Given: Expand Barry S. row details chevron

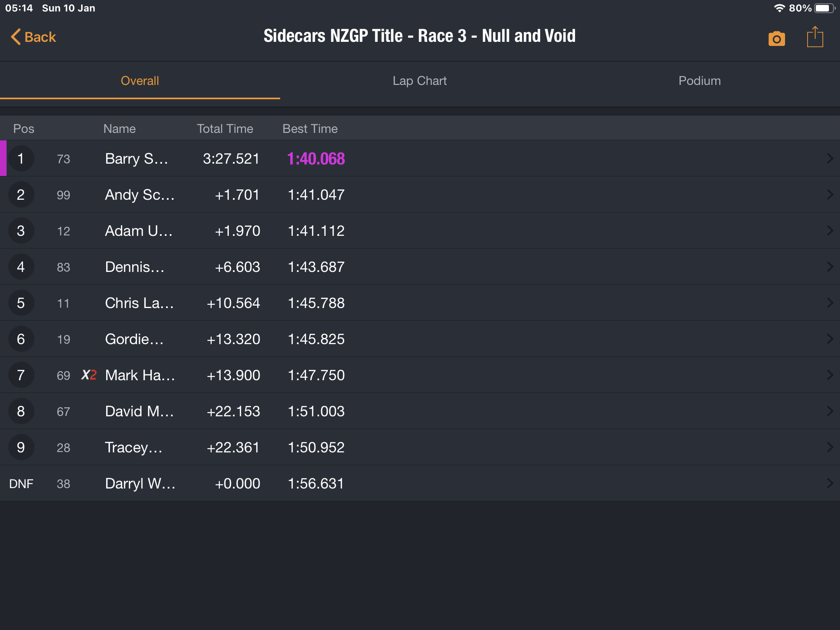Looking at the screenshot, I should pos(830,159).
